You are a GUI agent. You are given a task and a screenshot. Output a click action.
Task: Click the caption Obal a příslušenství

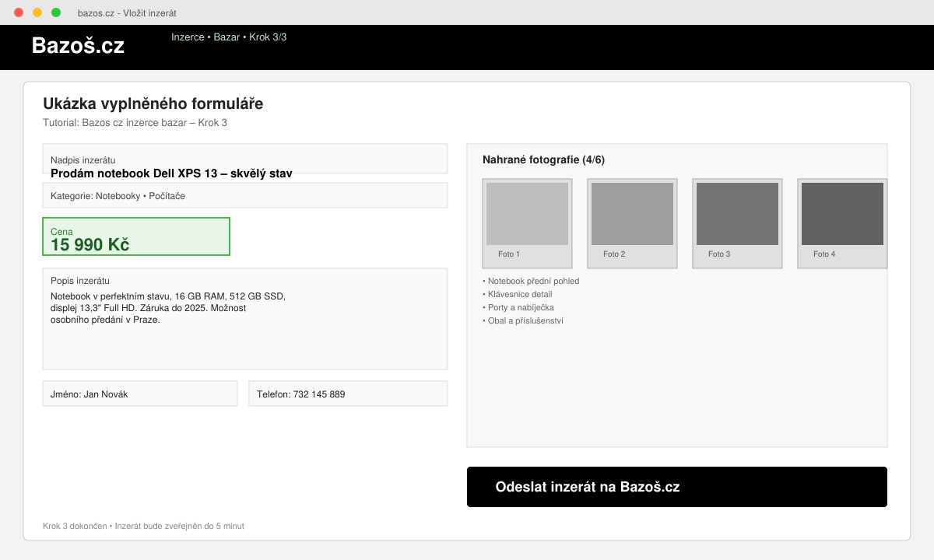point(523,320)
